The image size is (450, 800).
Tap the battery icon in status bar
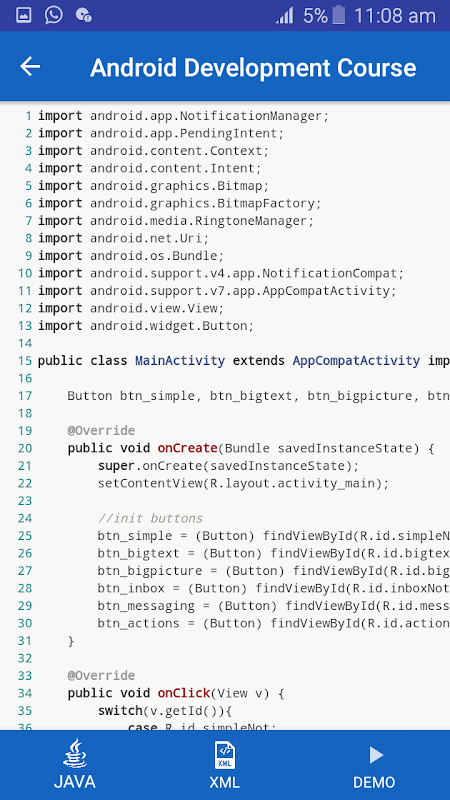pos(339,15)
